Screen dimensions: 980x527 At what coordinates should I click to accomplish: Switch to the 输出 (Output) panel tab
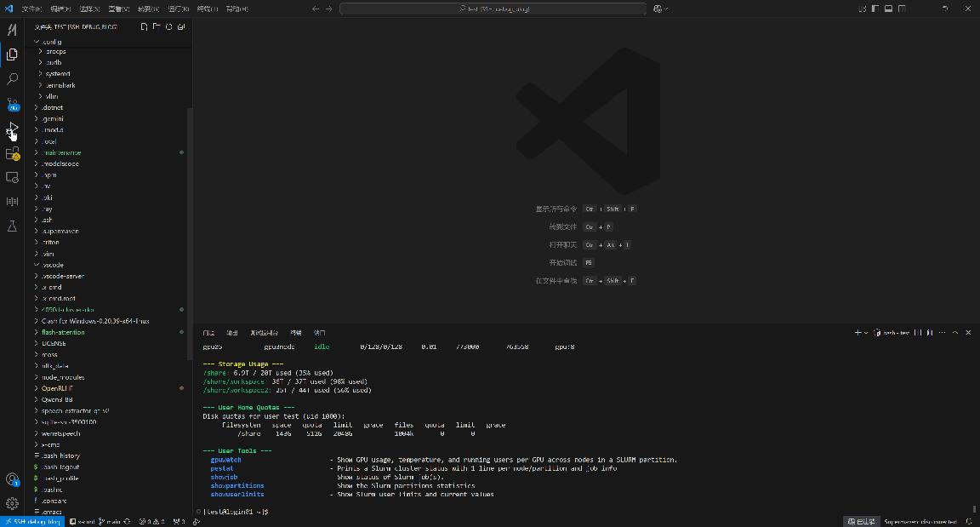pos(231,332)
